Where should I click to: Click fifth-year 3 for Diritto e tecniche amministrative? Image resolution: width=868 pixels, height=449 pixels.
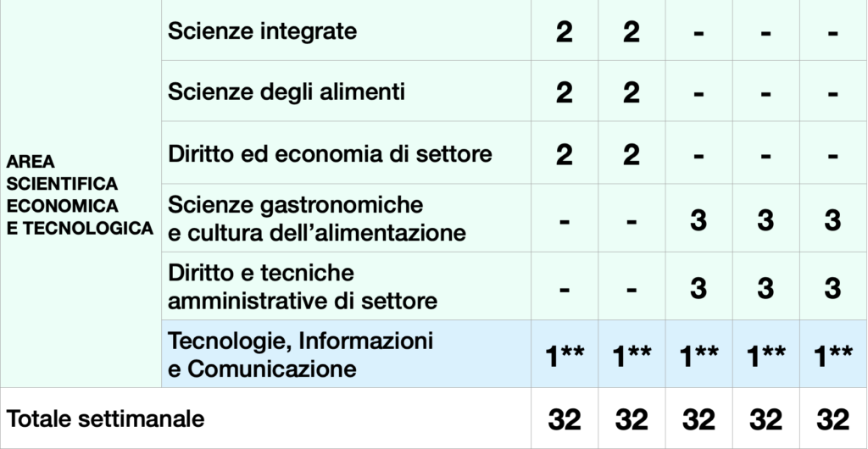point(832,288)
